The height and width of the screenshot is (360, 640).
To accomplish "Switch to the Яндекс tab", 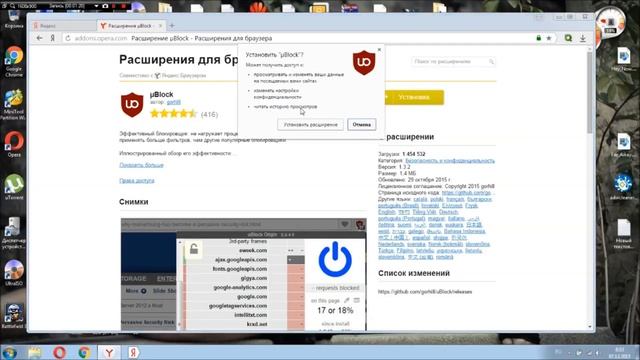I will (63, 25).
